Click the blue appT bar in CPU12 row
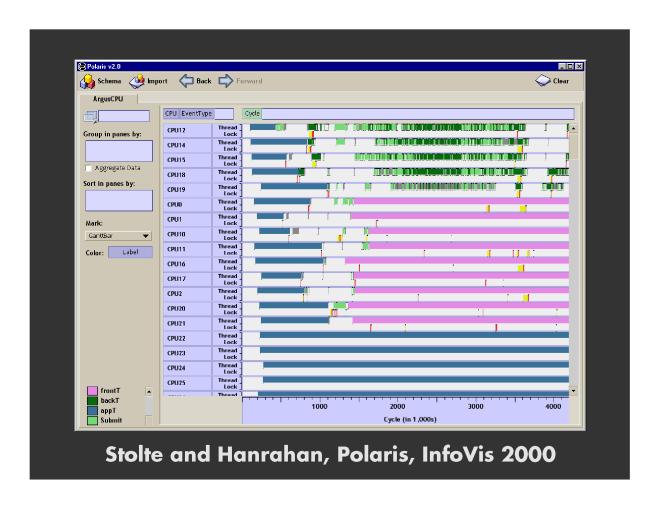The height and width of the screenshot is (510, 660). 263,127
